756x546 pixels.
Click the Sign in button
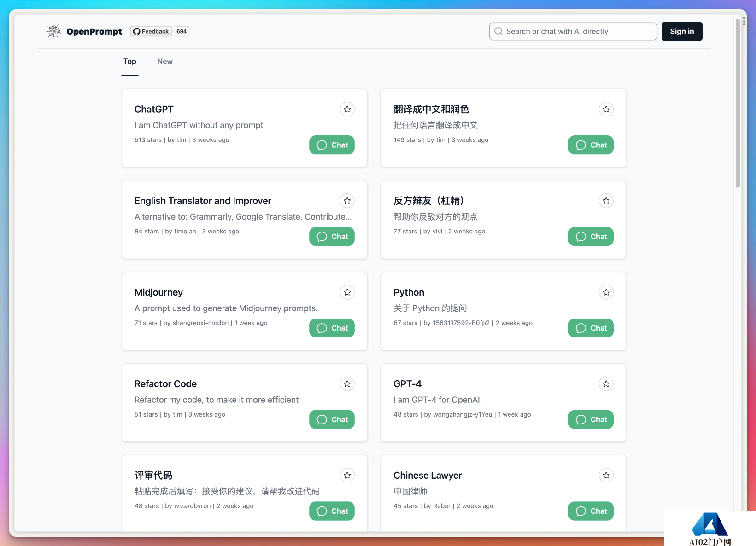pyautogui.click(x=682, y=31)
